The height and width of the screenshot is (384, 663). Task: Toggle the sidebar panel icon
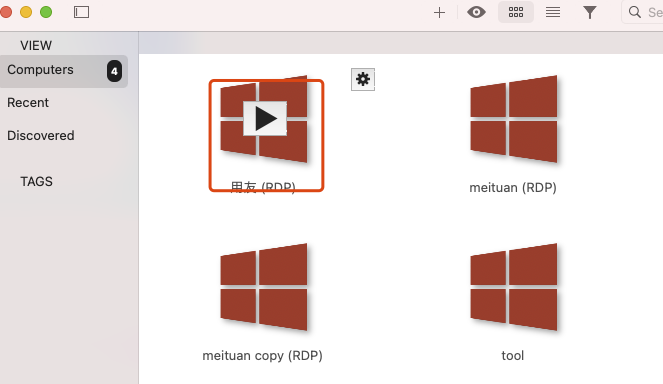tap(81, 12)
